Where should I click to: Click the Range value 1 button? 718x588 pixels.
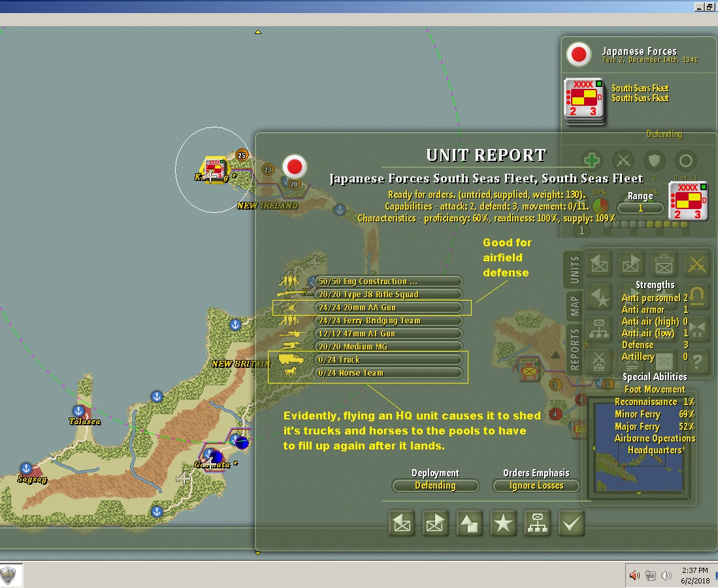coord(640,208)
